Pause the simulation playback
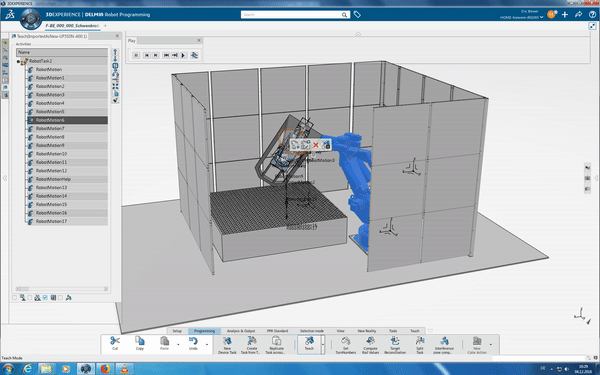The image size is (600, 375). [x=136, y=55]
